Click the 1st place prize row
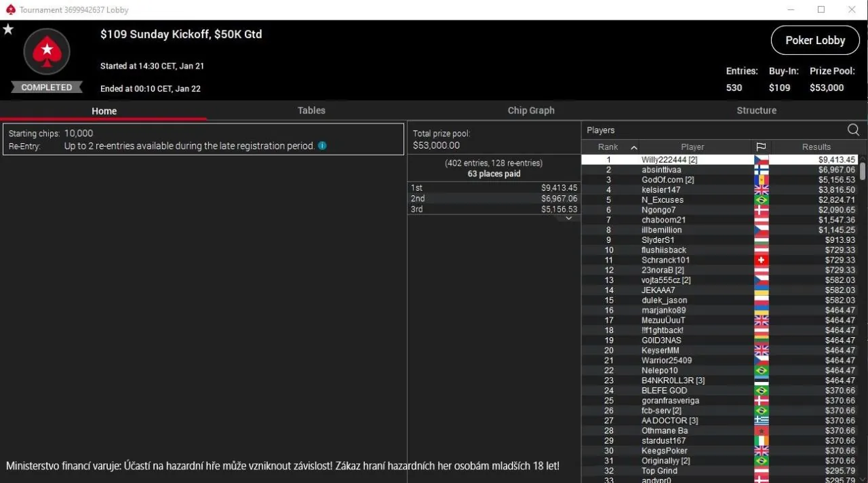The height and width of the screenshot is (483, 868). coord(494,188)
